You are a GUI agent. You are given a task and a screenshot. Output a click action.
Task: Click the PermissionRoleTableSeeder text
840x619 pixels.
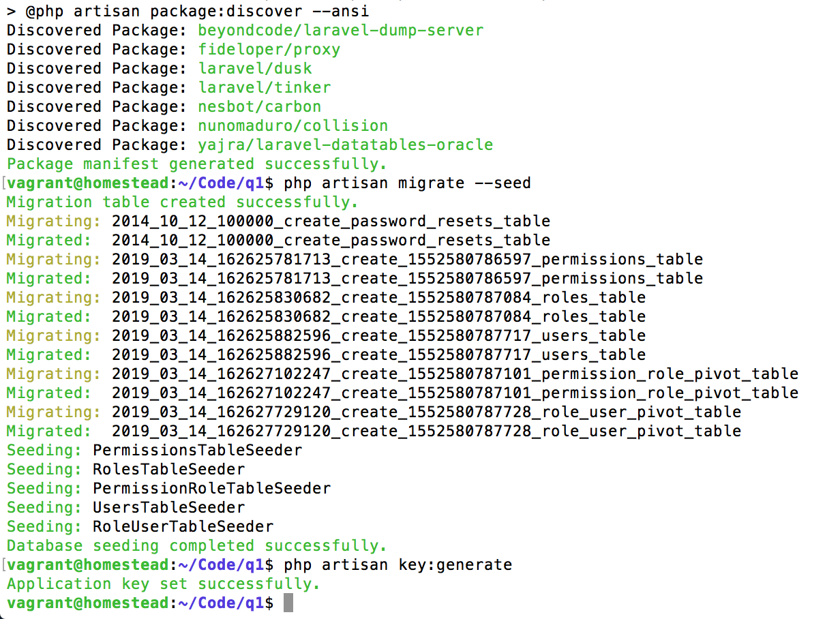coord(211,488)
